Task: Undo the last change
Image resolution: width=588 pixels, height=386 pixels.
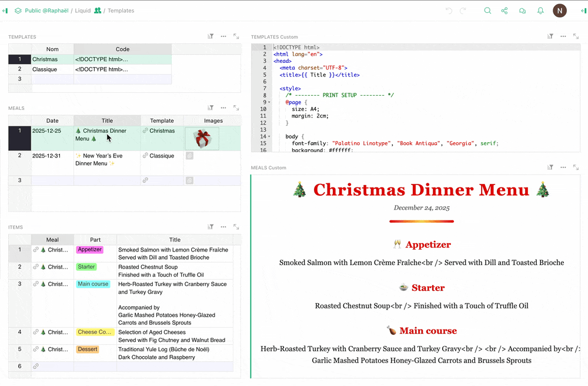Action: tap(448, 11)
